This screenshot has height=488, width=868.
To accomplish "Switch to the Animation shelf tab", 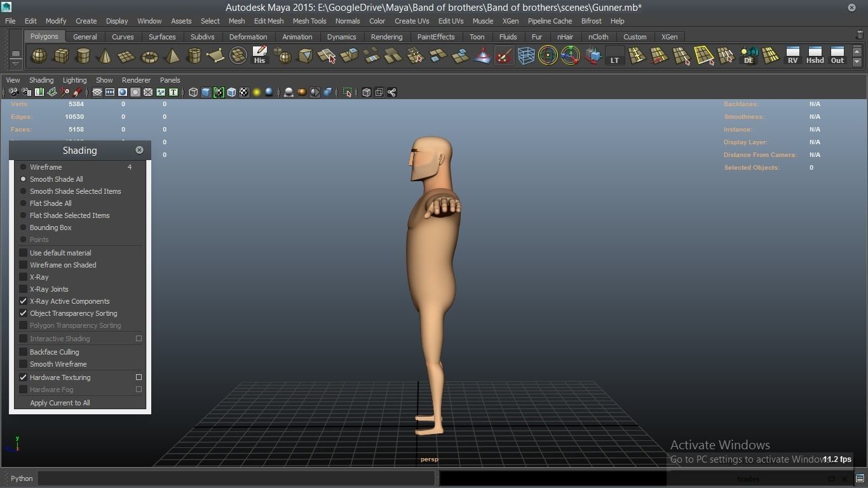I will 297,37.
